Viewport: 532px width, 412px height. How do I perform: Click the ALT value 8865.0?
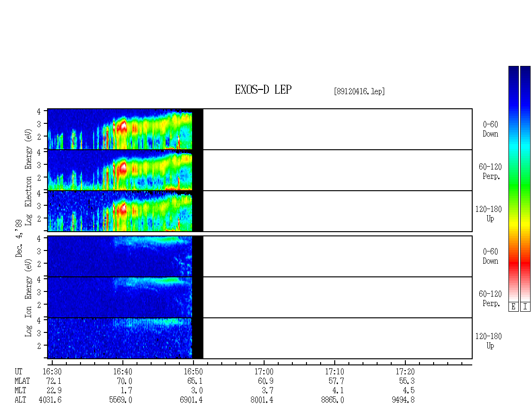click(x=332, y=400)
